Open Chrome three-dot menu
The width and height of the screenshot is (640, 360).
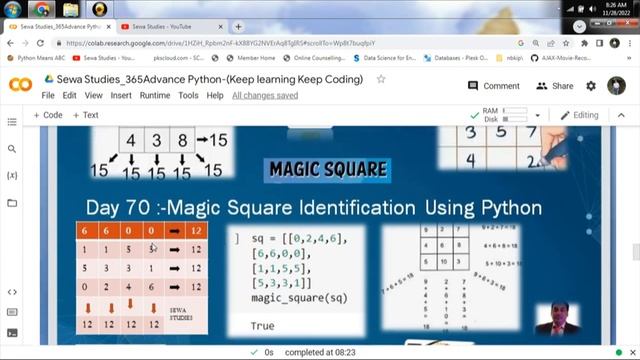630,43
